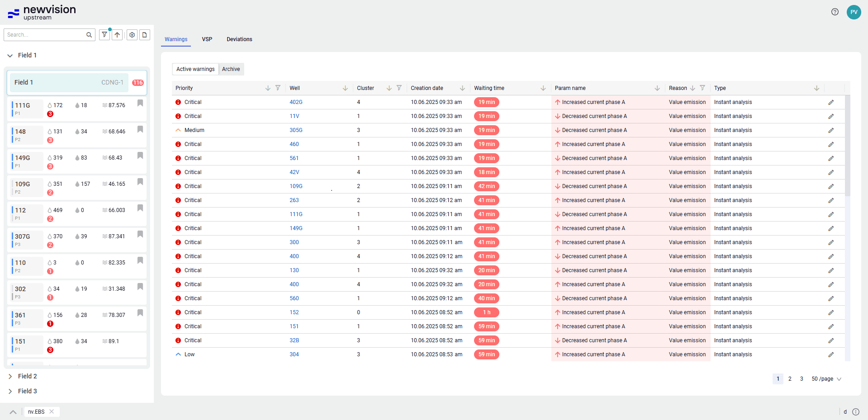Edit the warning row for well 305G
The image size is (868, 420).
pos(831,131)
